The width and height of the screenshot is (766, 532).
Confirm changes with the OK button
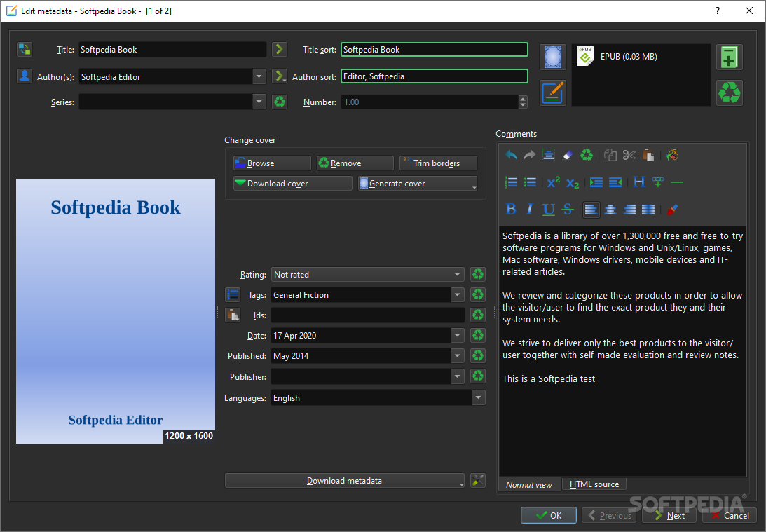click(549, 515)
